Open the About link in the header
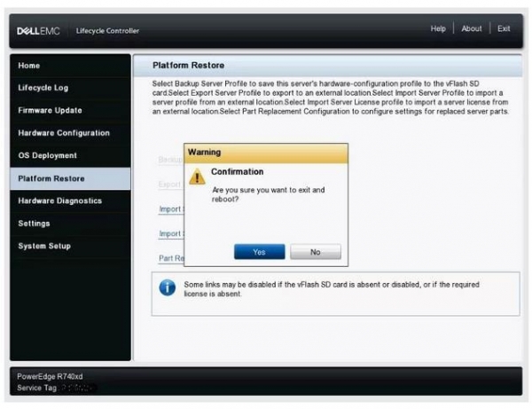The width and height of the screenshot is (532, 409). pyautogui.click(x=472, y=28)
